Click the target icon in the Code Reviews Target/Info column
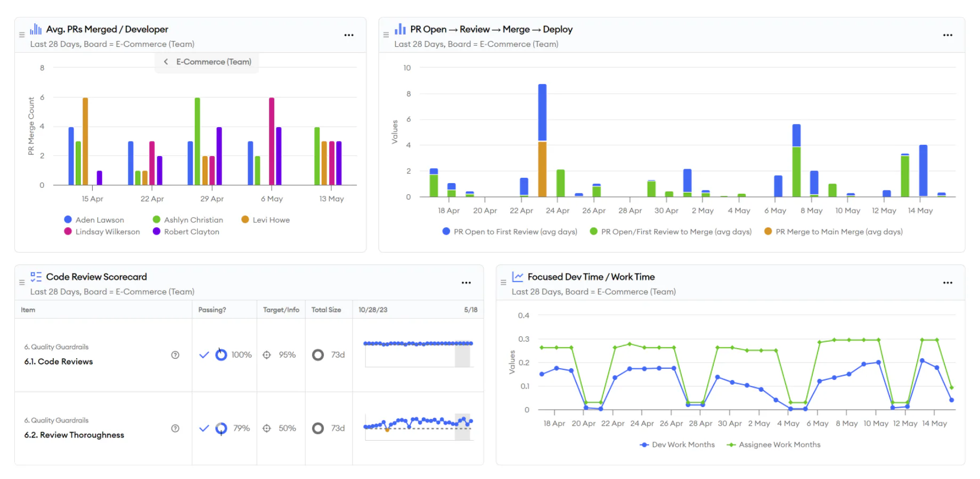Viewport: 980px width, 479px height. coord(267,354)
